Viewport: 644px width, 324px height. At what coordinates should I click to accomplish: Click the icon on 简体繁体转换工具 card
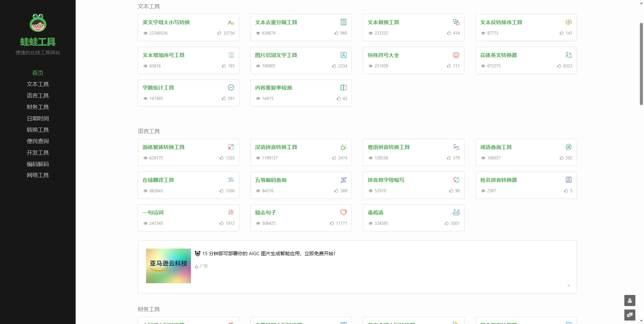[231, 147]
